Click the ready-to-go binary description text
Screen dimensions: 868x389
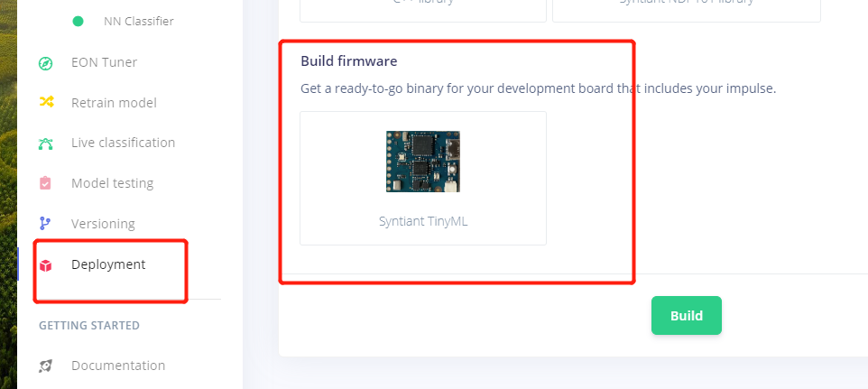pyautogui.click(x=538, y=88)
